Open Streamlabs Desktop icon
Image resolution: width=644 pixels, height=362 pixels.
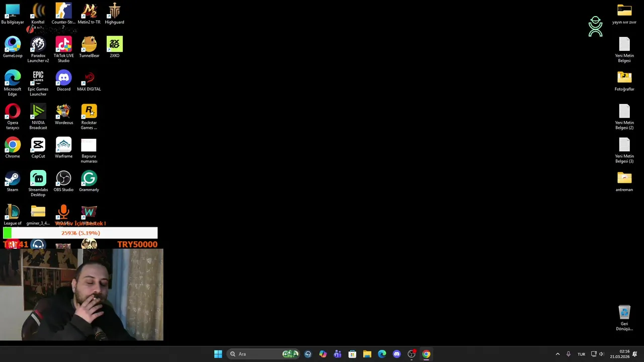[38, 184]
